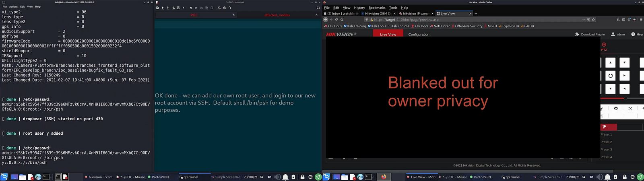Open Kali Training bookmark
644x181 pixels.
pyautogui.click(x=355, y=26)
